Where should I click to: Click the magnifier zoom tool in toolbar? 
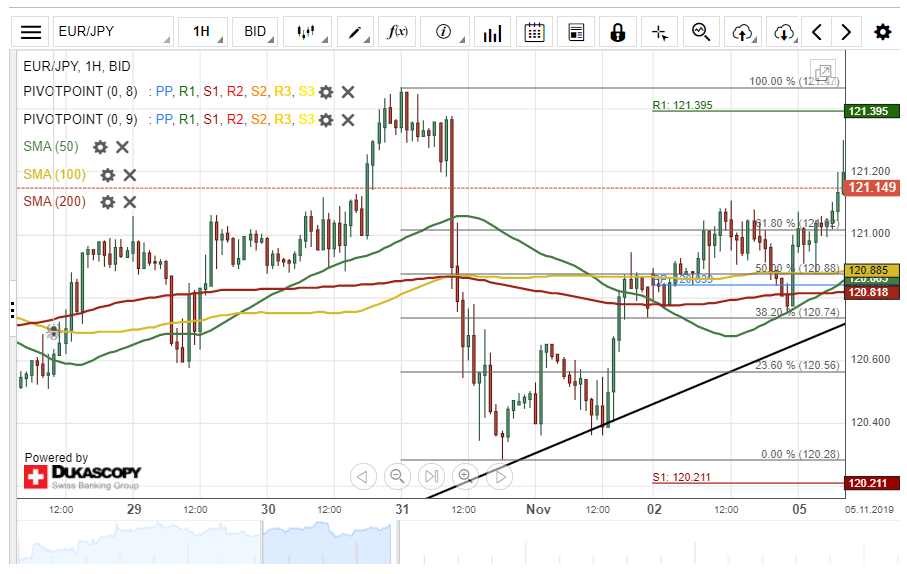pyautogui.click(x=701, y=32)
